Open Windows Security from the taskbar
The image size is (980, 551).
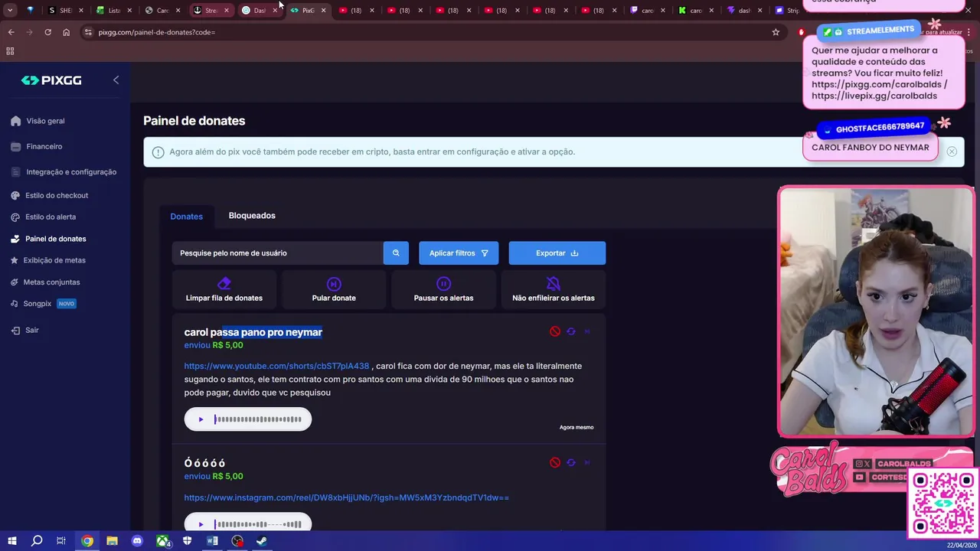click(x=188, y=541)
